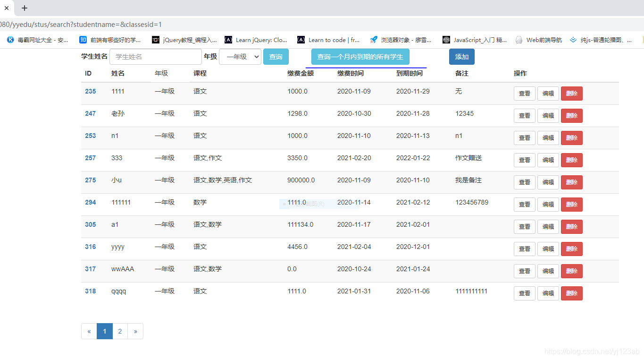Screen dimensions: 644x360
Task: Open student ID 316 link
Action: point(91,247)
